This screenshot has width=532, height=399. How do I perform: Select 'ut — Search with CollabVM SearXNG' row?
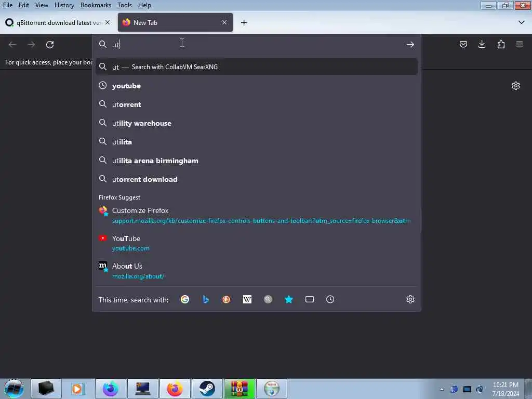click(257, 67)
